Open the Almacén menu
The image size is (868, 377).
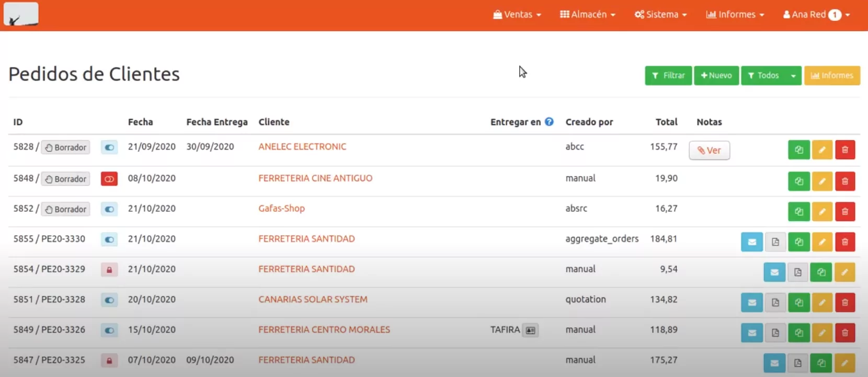click(587, 15)
